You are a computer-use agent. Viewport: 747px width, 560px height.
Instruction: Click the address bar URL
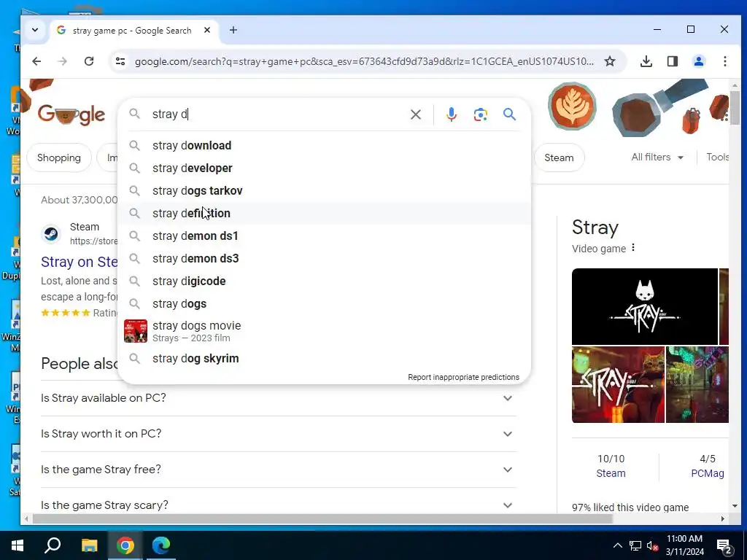click(364, 61)
